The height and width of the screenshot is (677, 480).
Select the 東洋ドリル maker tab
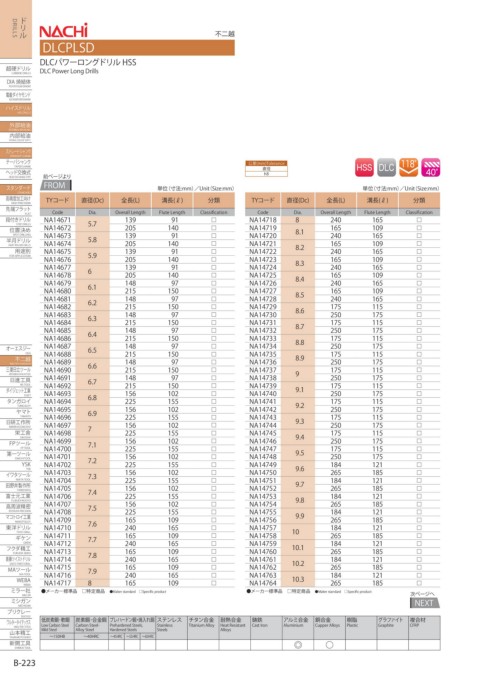pyautogui.click(x=16, y=529)
